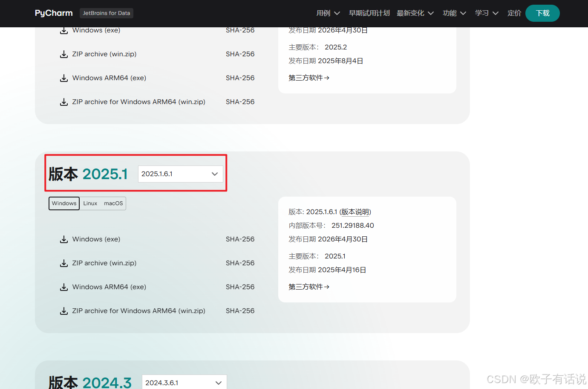Download upper ZIP archive for Windows ARM64
This screenshot has height=389, width=588.
139,102
